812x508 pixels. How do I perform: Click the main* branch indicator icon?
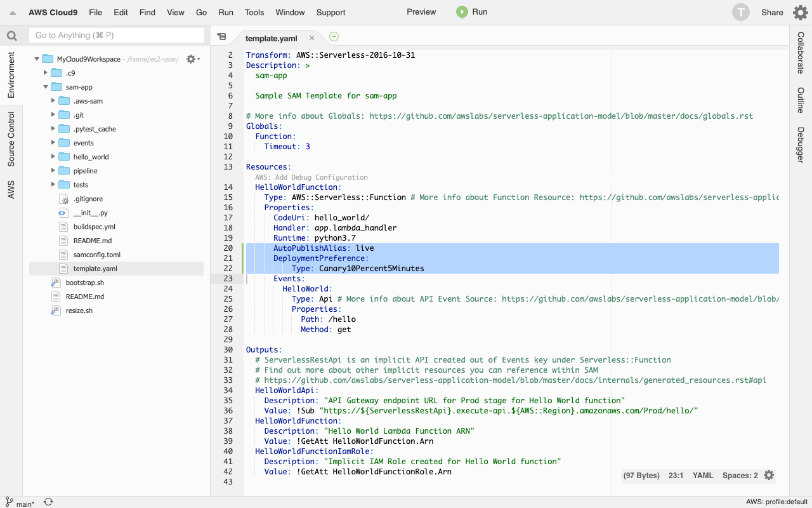[10, 502]
